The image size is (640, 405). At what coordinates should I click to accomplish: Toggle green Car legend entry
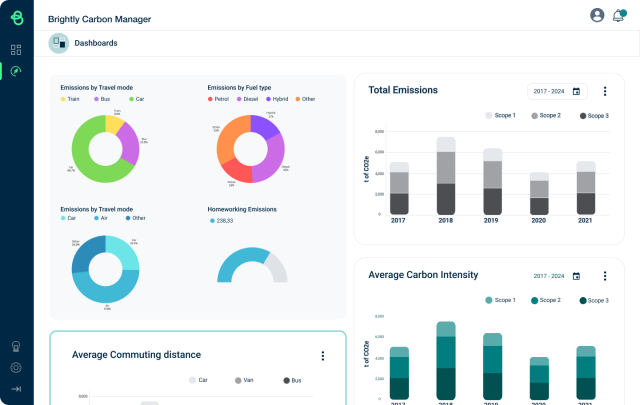pos(137,99)
